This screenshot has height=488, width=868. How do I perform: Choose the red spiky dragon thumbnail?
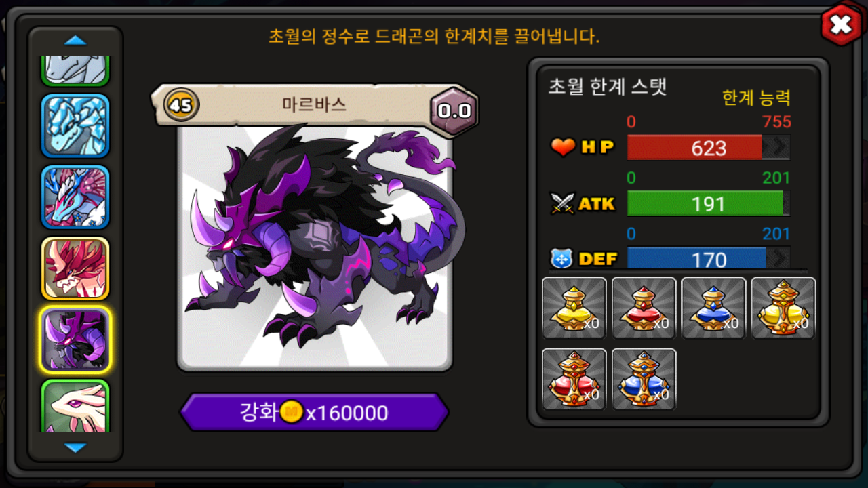tap(75, 268)
